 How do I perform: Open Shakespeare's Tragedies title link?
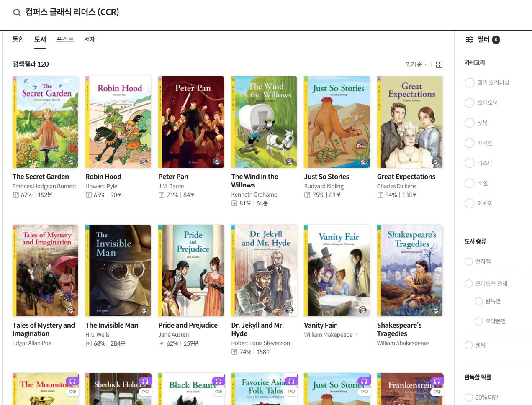click(x=399, y=329)
